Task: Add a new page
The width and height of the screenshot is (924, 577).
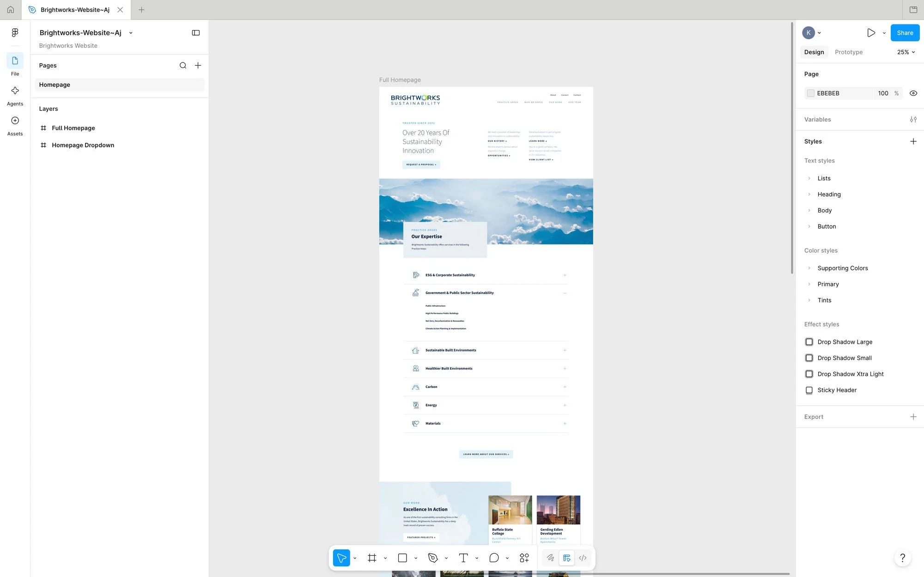Action: click(x=198, y=66)
